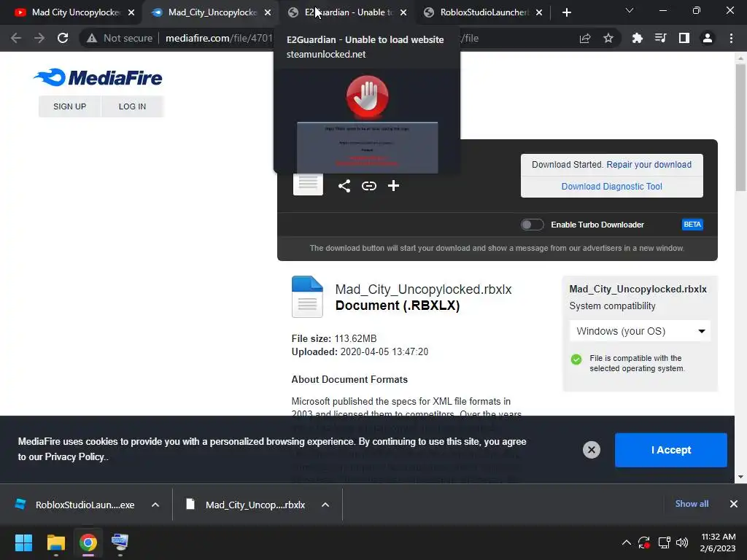Open the Windows (your OS) dropdown
This screenshot has width=747, height=560.
[640, 331]
